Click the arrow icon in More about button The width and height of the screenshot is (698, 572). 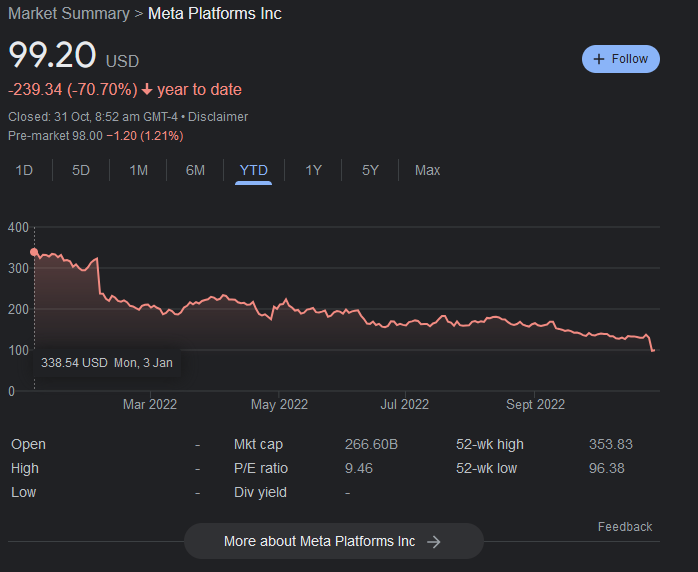(x=434, y=542)
